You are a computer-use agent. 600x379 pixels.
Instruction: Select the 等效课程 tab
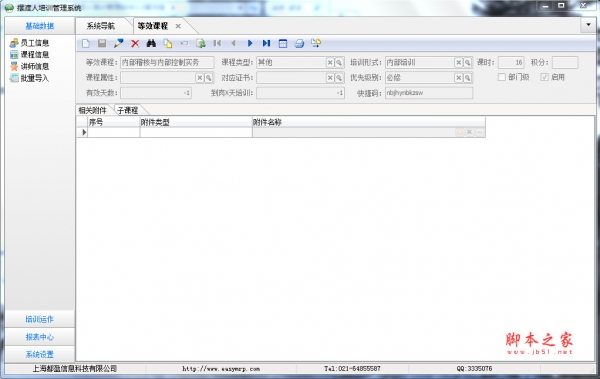click(x=153, y=26)
